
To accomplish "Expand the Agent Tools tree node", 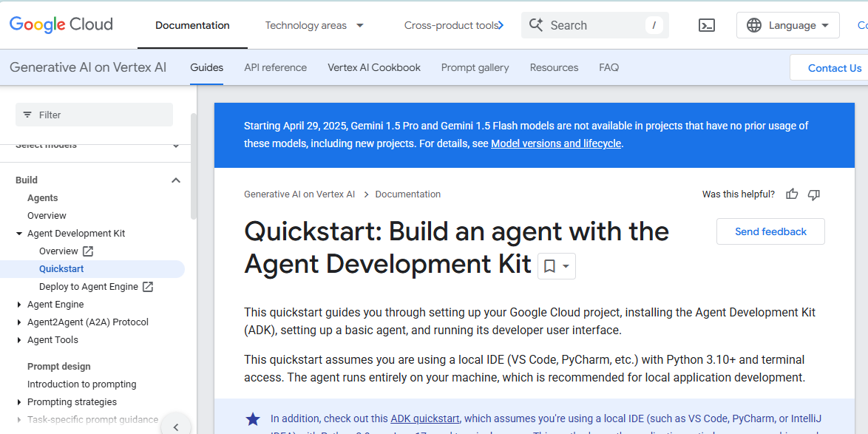I will click(19, 340).
